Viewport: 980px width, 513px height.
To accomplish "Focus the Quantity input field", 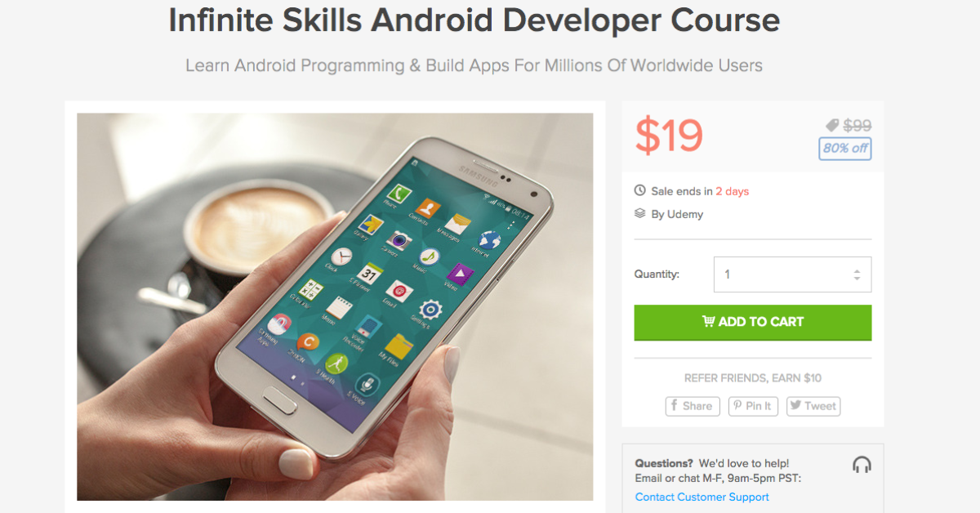I will click(x=792, y=274).
